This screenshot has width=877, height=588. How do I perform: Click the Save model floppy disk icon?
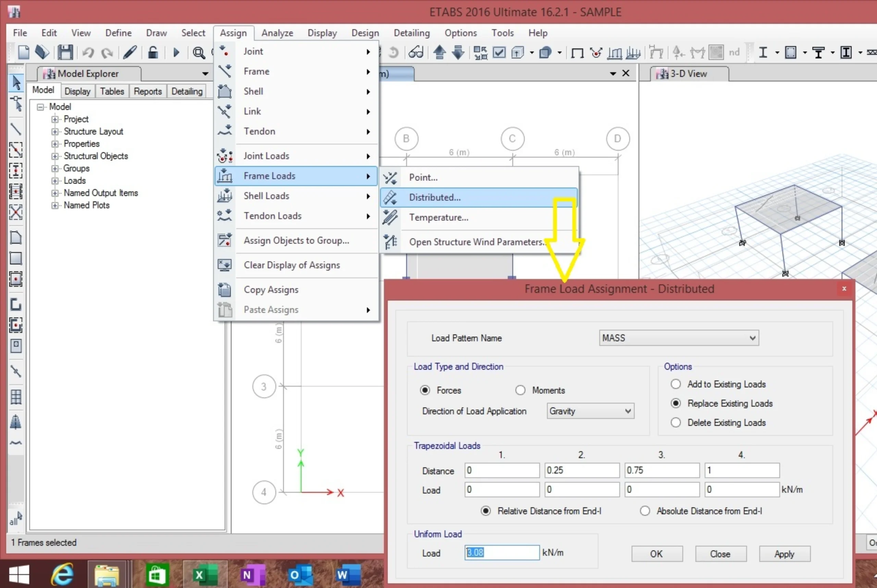click(65, 52)
